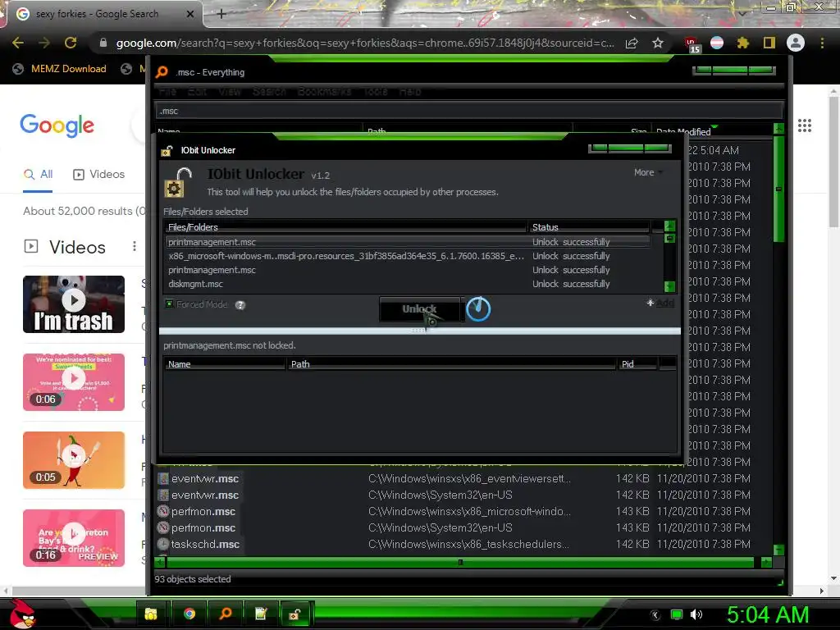
Task: Click the Path column header in process list
Action: pyautogui.click(x=452, y=364)
